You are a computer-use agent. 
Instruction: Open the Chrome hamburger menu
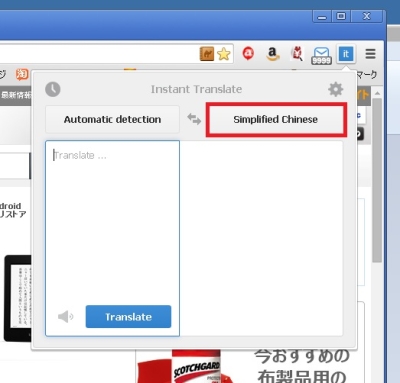pos(370,54)
